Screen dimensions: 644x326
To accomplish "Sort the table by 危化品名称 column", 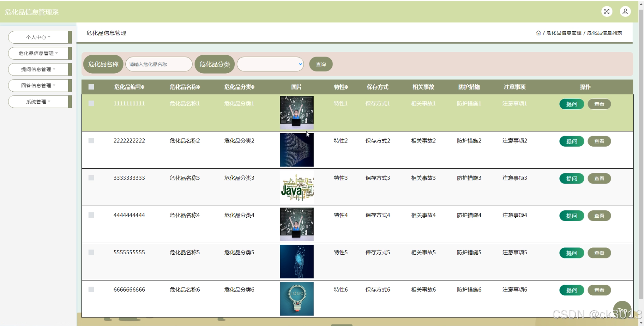I will click(x=184, y=87).
